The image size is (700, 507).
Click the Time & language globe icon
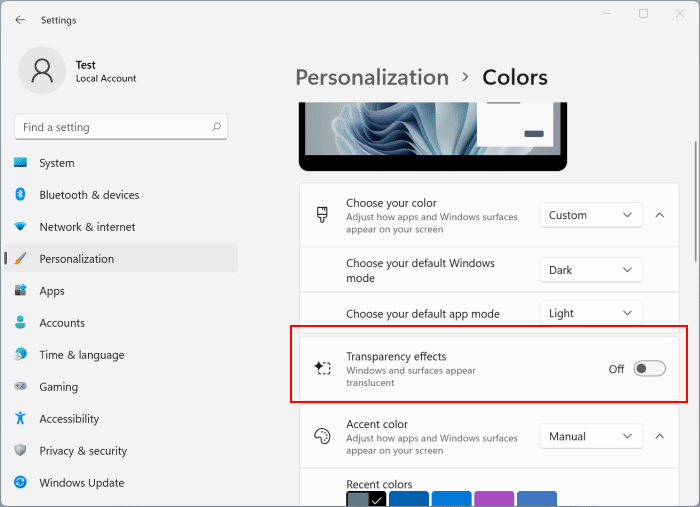pyautogui.click(x=21, y=354)
